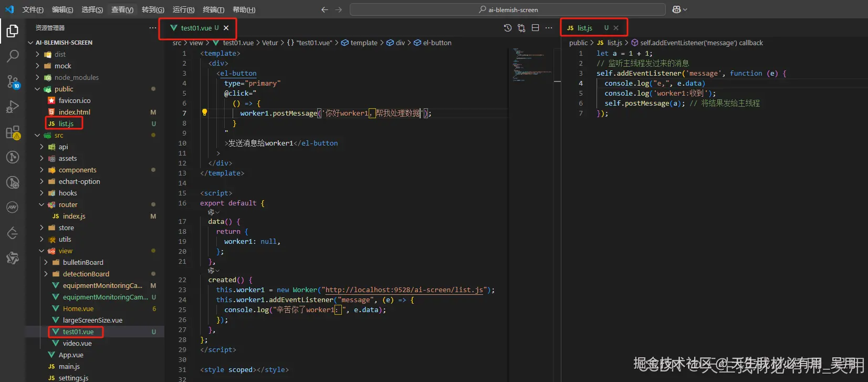Close the test01.vue tab
The width and height of the screenshot is (868, 382).
click(226, 28)
